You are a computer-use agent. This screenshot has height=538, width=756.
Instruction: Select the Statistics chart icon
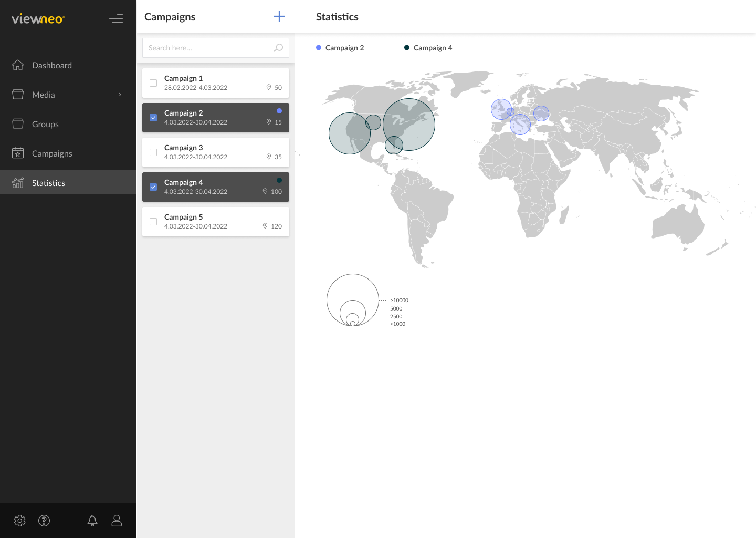[18, 183]
